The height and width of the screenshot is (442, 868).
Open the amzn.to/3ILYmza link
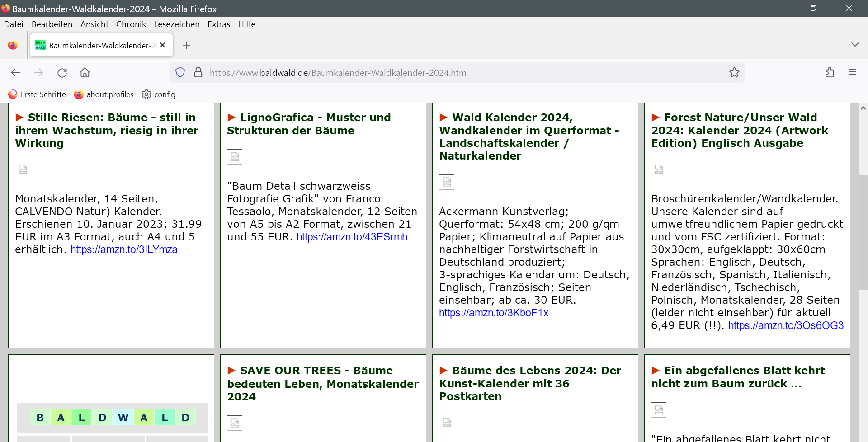point(124,249)
